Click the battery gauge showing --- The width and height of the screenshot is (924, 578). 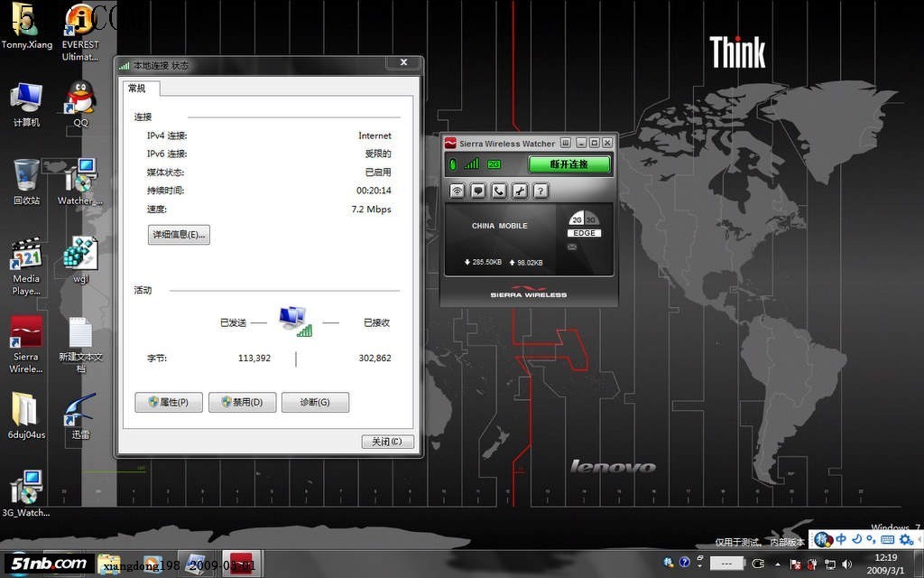728,564
